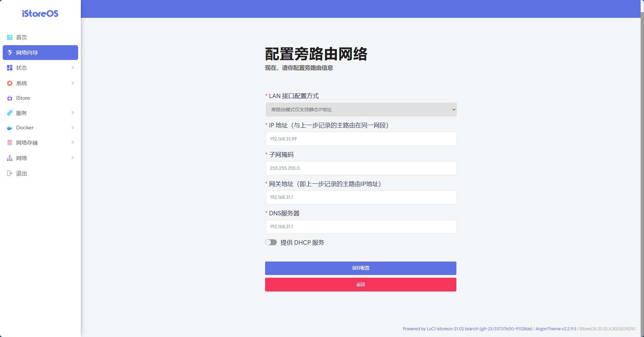
Task: Select the 网络向导 menu item
Action: pos(40,53)
